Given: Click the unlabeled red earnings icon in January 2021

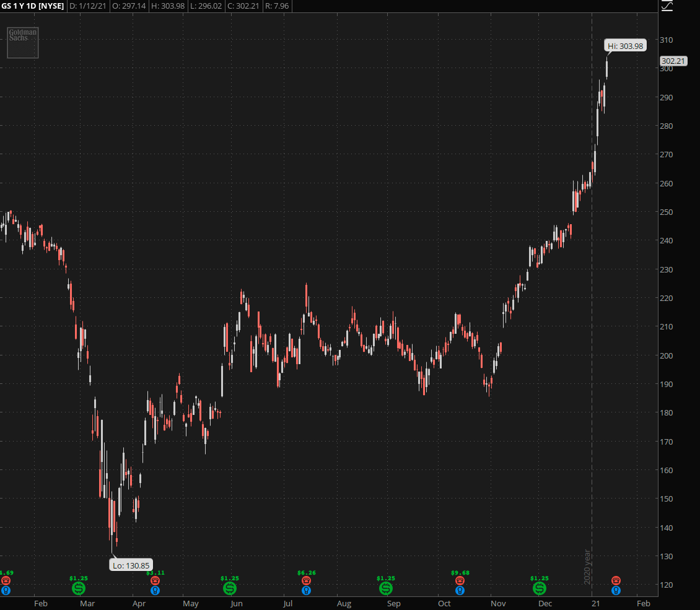Looking at the screenshot, I should coord(616,581).
